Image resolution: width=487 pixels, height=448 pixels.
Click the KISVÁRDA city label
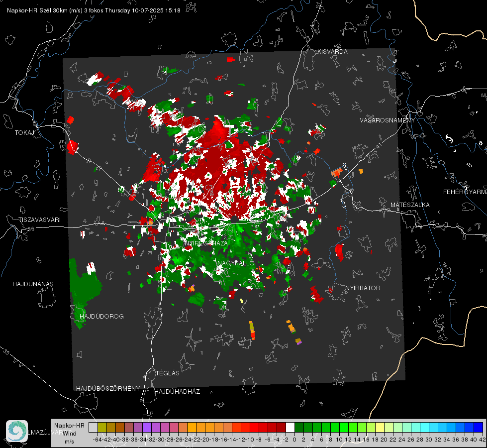pos(332,52)
